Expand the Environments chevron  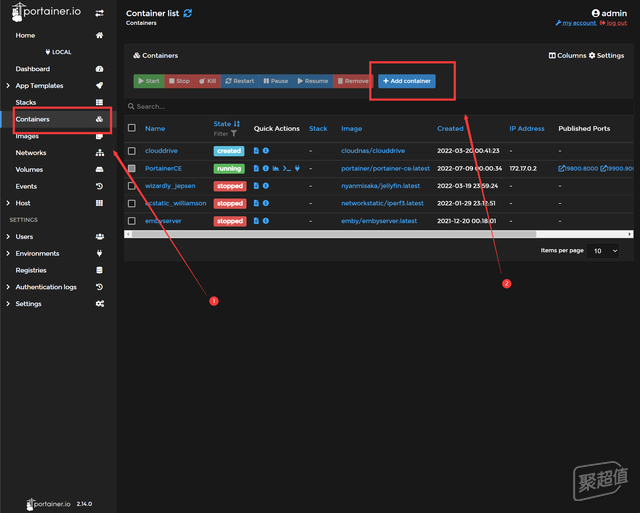tap(8, 253)
